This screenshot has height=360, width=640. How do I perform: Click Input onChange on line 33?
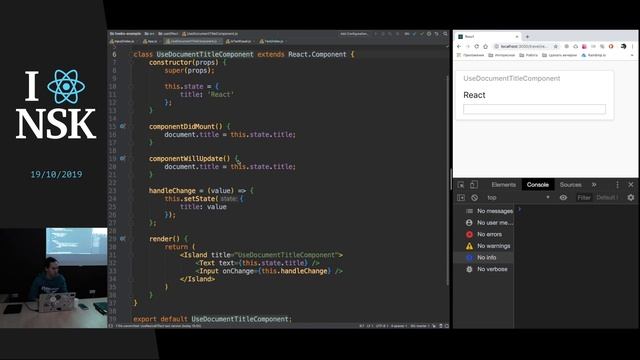tap(269, 271)
